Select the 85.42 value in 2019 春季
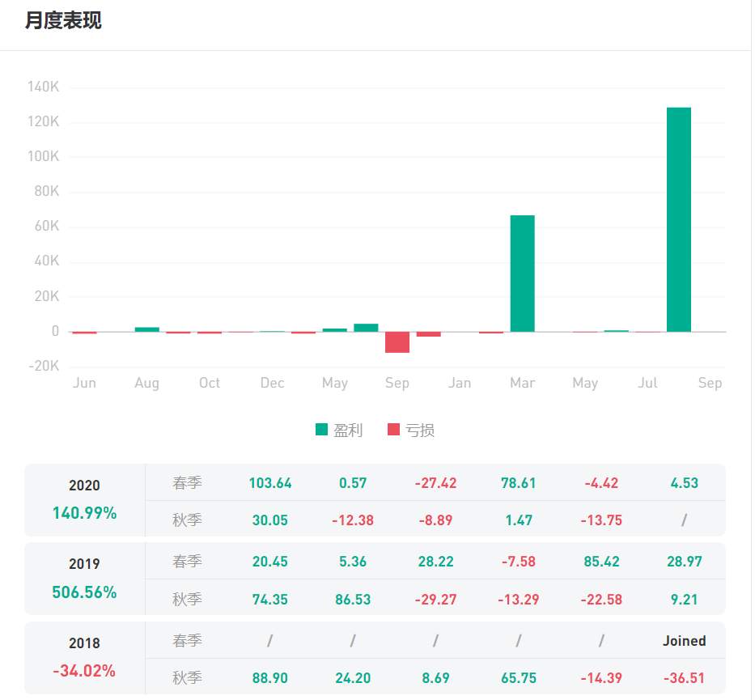This screenshot has width=755, height=700. (601, 562)
